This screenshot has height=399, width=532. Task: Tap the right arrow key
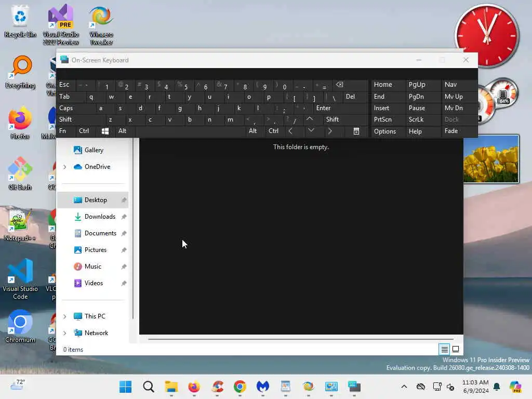(330, 131)
